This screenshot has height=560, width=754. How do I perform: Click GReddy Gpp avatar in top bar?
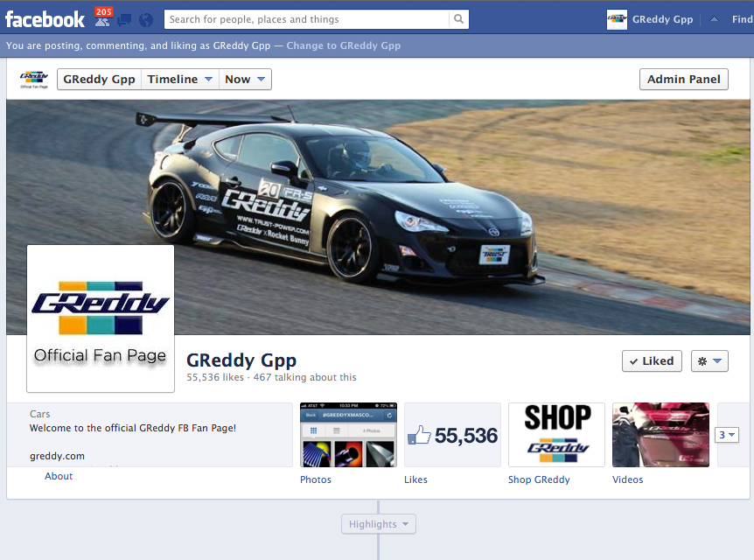click(x=617, y=20)
